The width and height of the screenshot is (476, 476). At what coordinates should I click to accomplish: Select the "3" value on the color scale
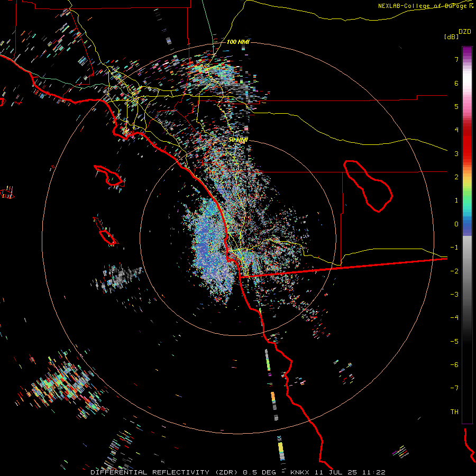pos(456,153)
